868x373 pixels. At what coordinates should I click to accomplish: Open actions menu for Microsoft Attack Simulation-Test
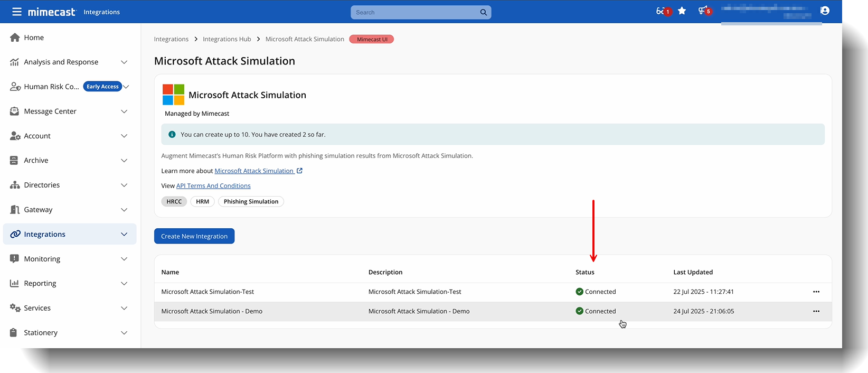pos(816,292)
